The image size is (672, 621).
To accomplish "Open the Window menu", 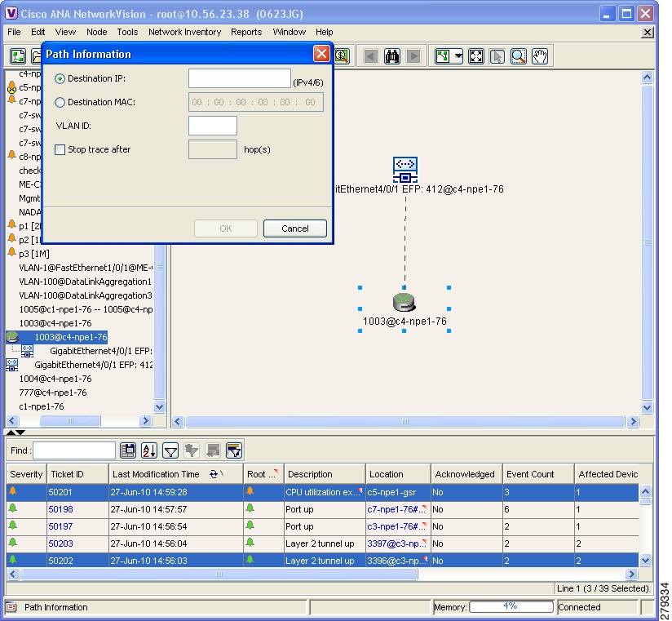I will coord(290,32).
